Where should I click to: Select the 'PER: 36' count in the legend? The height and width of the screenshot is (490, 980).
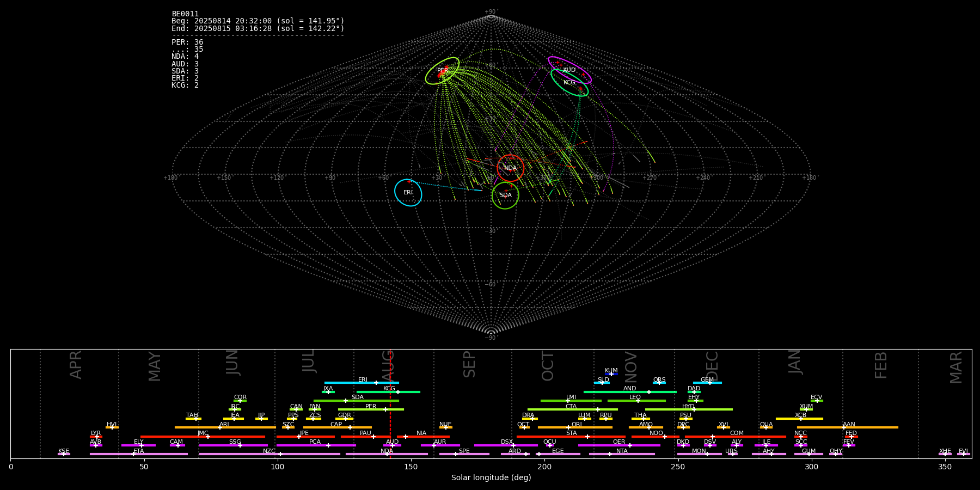click(x=187, y=42)
